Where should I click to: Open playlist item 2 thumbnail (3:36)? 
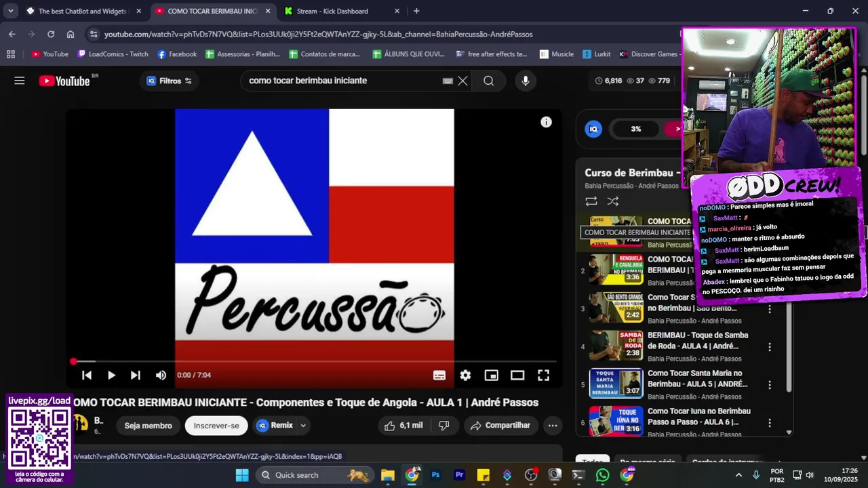[x=616, y=270]
